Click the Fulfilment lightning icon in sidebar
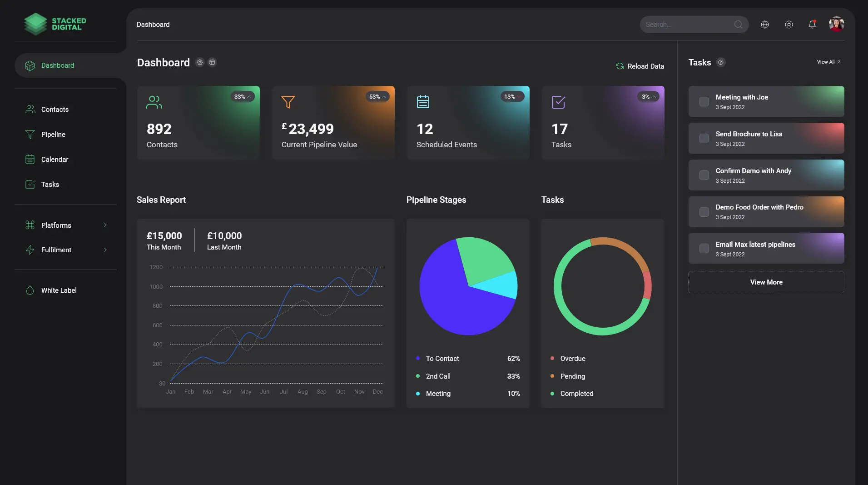 [x=30, y=250]
